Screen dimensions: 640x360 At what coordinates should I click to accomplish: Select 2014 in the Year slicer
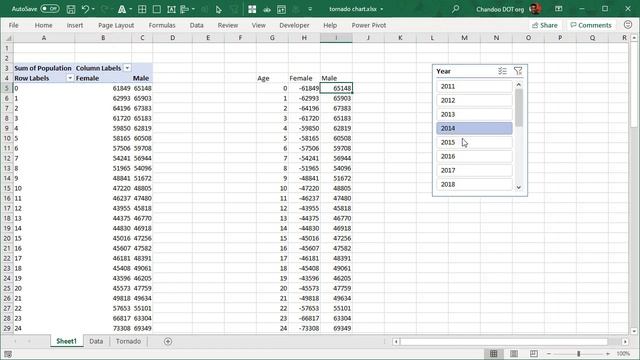pos(474,128)
